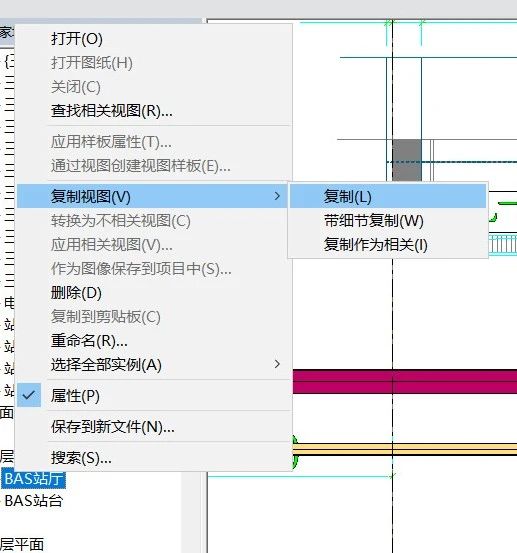Expand the 复制视图(V) submenu
The image size is (517, 553).
(152, 196)
